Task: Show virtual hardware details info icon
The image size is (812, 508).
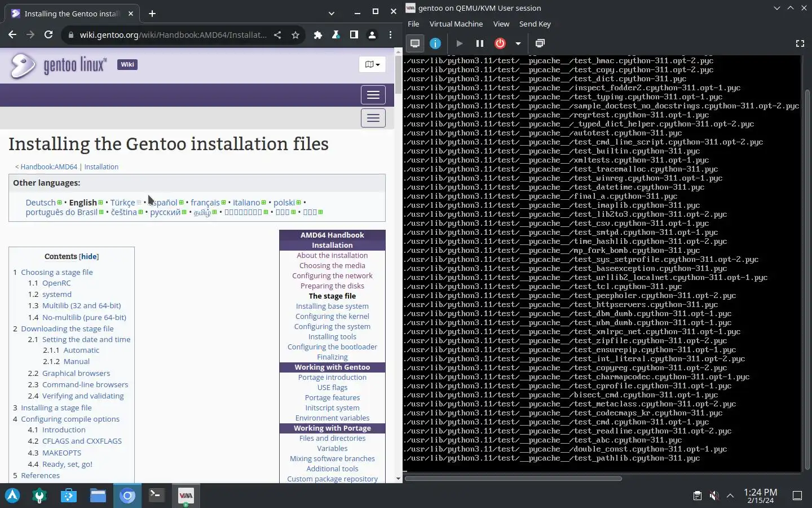Action: point(435,43)
